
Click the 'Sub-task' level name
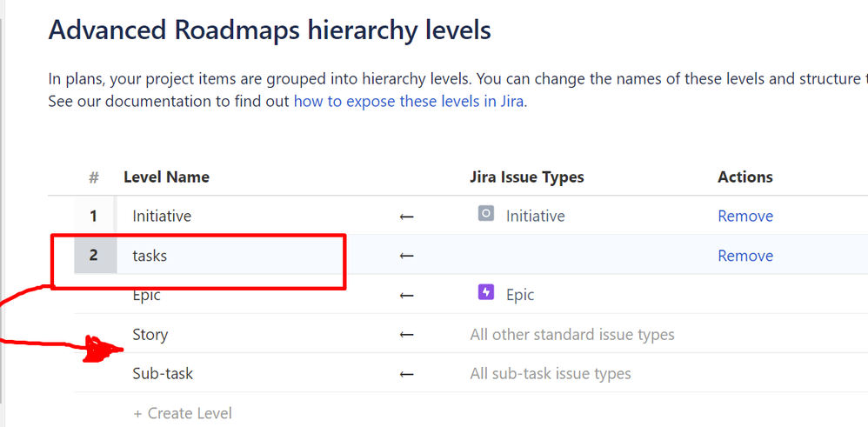163,374
